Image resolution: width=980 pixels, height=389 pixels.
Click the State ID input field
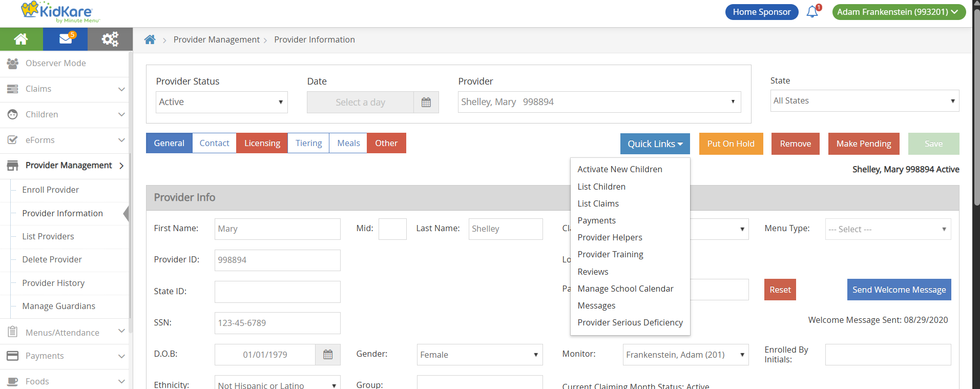(277, 292)
